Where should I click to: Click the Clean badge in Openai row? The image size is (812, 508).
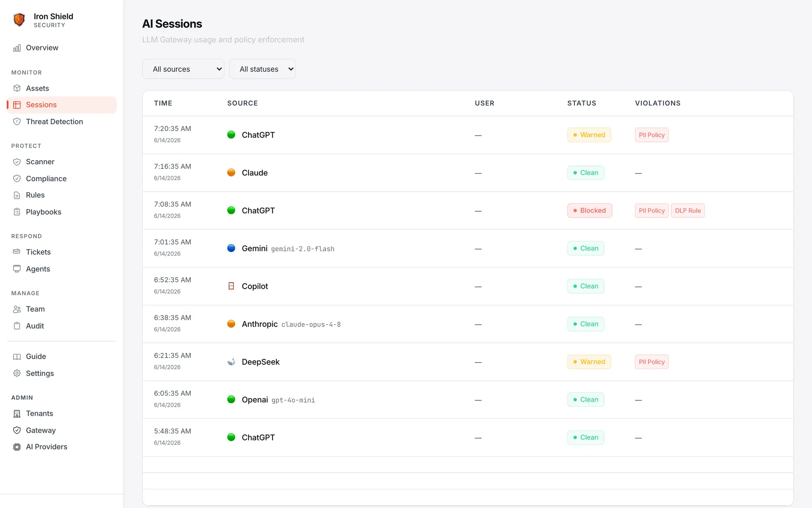586,399
